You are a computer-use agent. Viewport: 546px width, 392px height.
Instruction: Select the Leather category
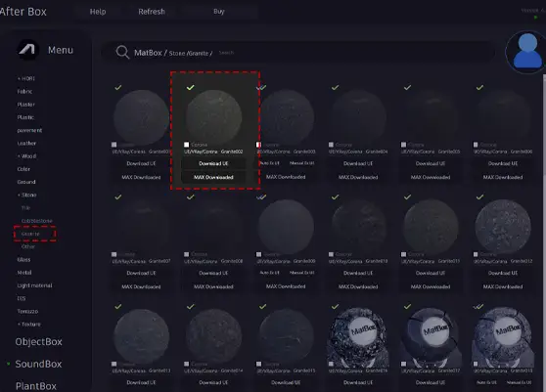26,144
